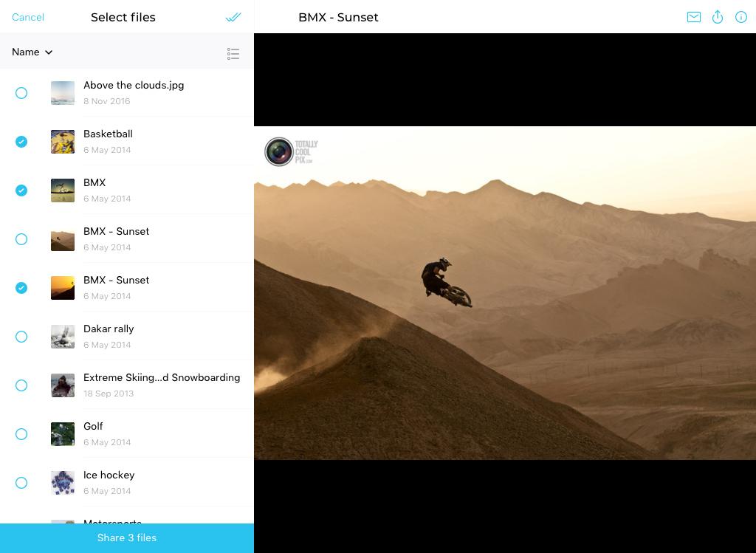Open the Name sort dropdown
The width and height of the screenshot is (756, 553).
[x=32, y=52]
